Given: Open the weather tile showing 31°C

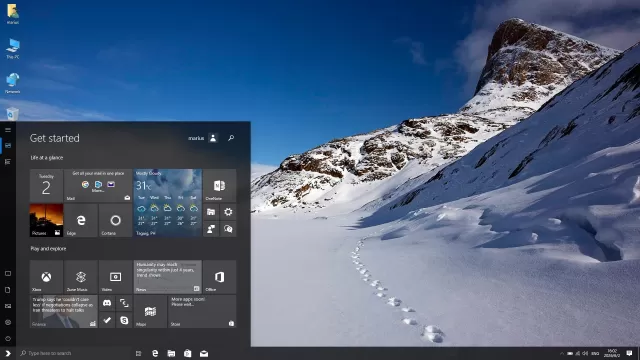Looking at the screenshot, I should pyautogui.click(x=168, y=203).
